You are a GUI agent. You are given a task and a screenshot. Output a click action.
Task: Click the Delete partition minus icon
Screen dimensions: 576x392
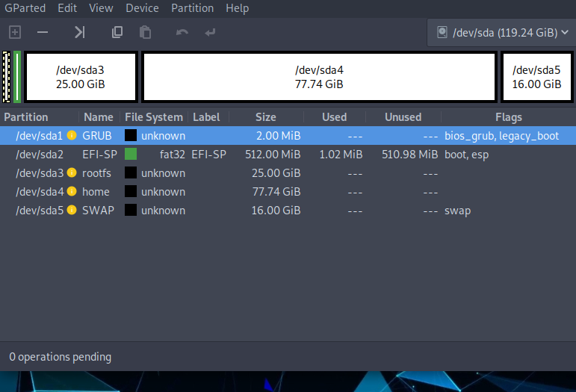[x=43, y=32]
